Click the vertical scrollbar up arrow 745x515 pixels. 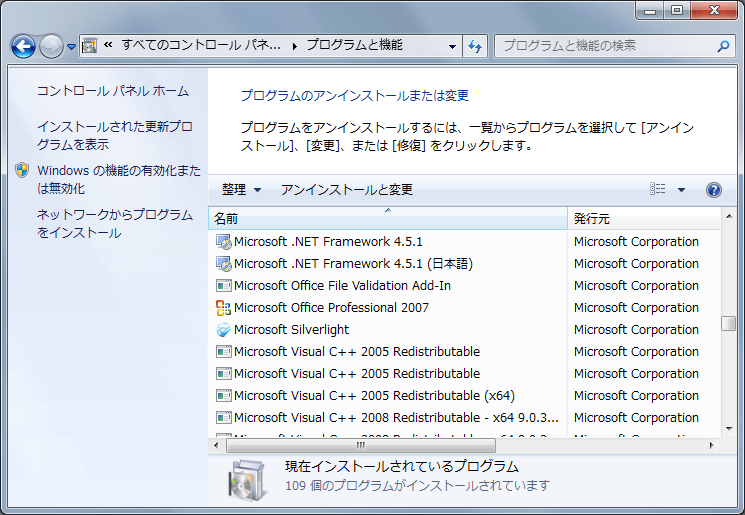[729, 217]
